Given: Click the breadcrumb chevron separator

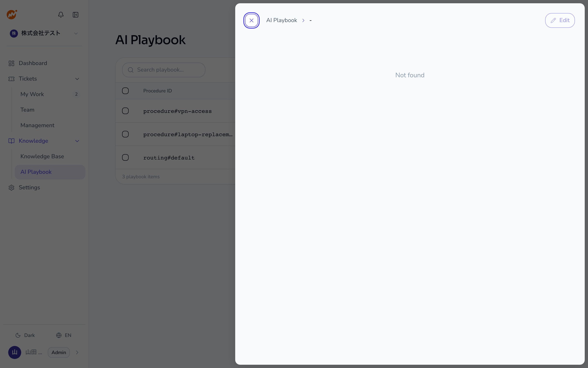Looking at the screenshot, I should point(303,20).
